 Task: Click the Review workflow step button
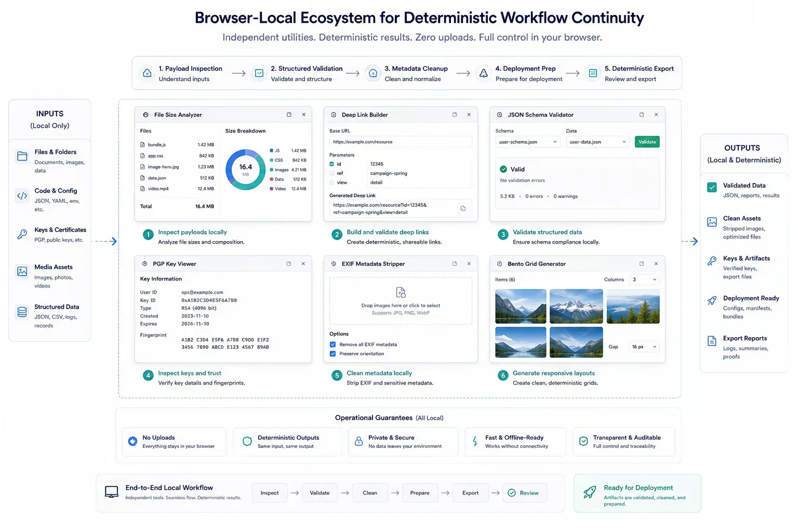[x=524, y=493]
